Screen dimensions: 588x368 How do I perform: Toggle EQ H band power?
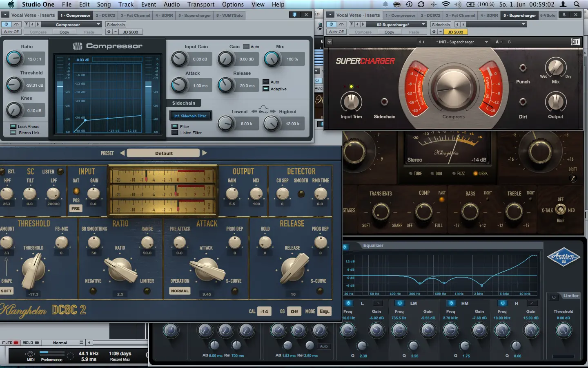tap(503, 303)
